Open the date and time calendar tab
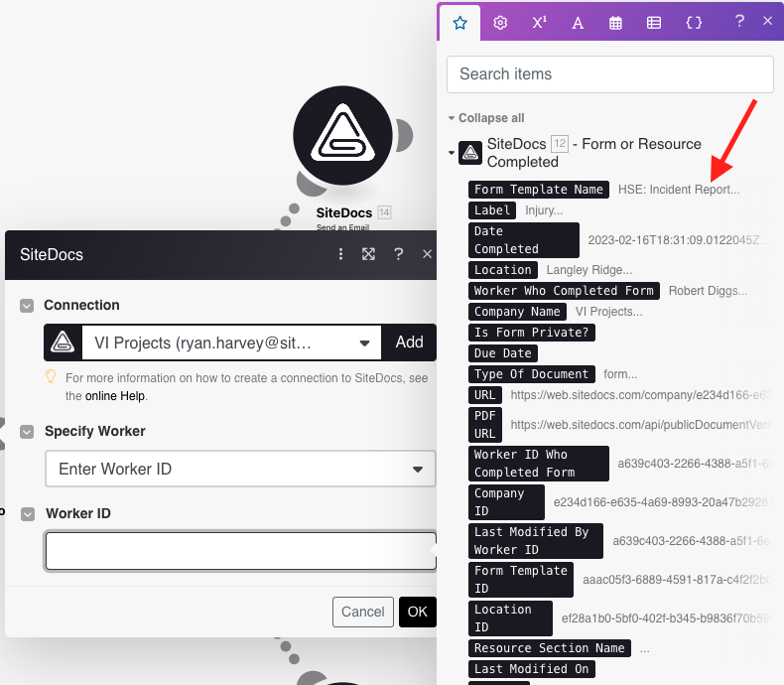The width and height of the screenshot is (784, 685). point(615,23)
